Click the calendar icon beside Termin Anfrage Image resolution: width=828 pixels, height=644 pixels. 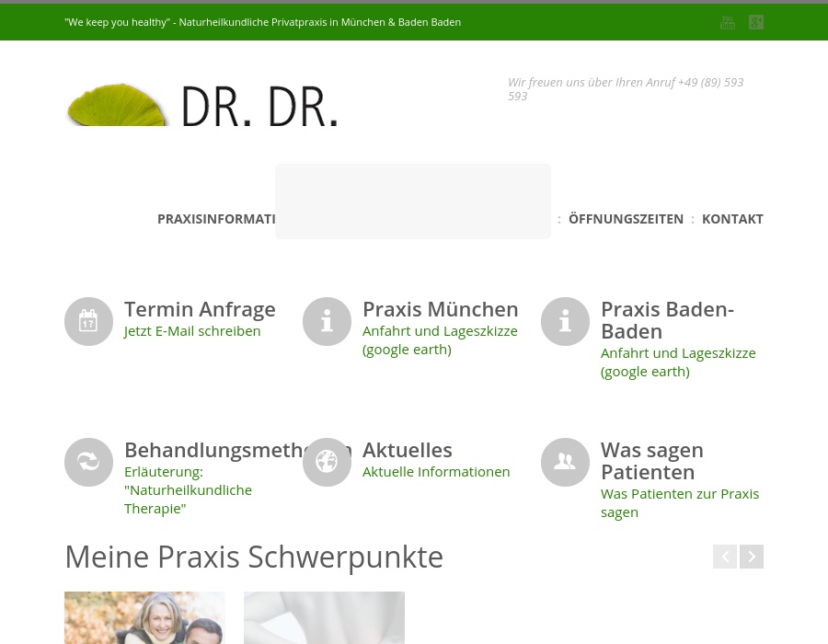click(88, 321)
